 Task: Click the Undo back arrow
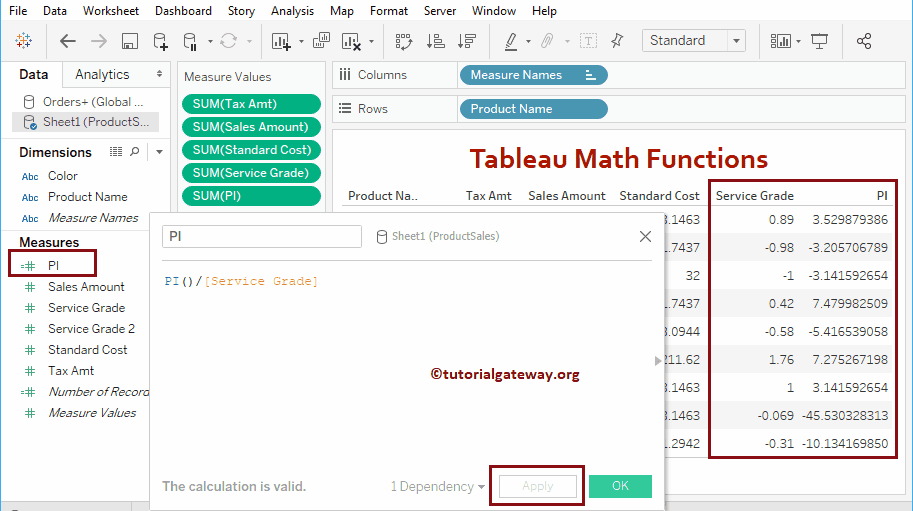(68, 41)
